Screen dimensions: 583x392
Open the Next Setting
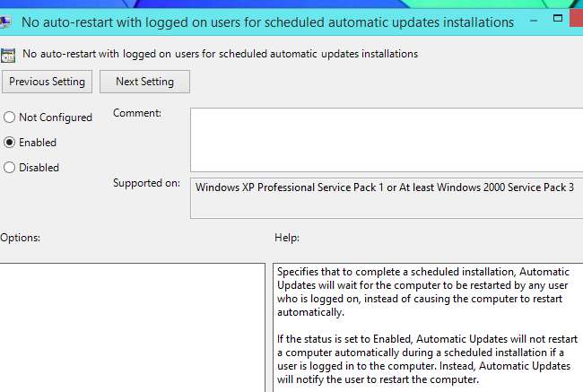coord(144,82)
